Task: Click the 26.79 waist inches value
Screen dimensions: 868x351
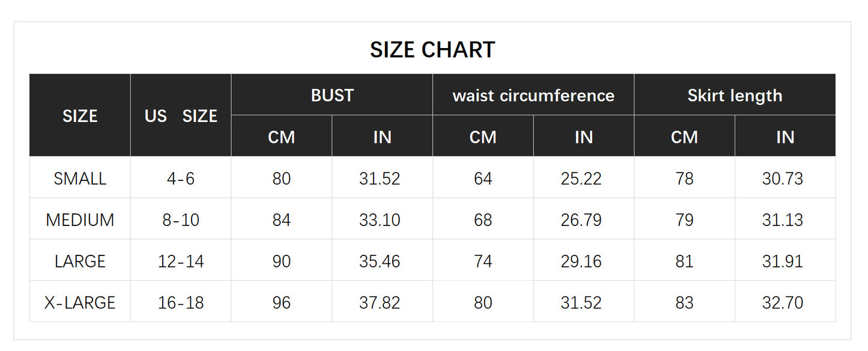Action: [x=581, y=220]
